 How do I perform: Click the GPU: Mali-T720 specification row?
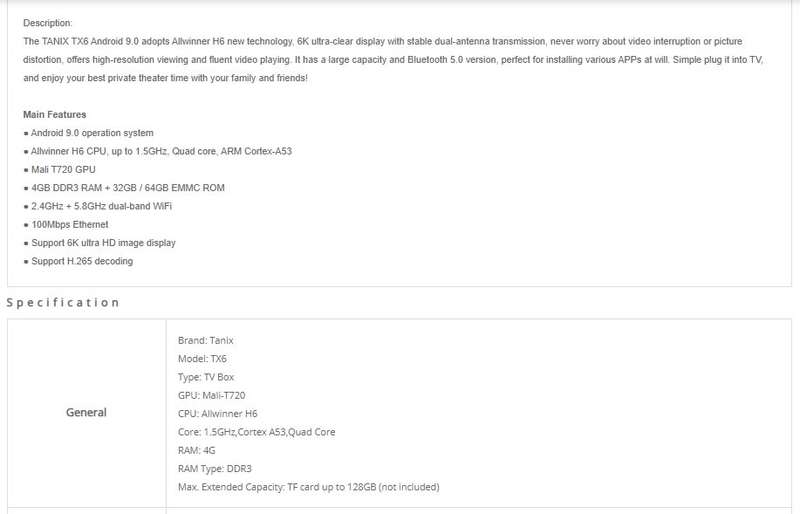tap(211, 396)
